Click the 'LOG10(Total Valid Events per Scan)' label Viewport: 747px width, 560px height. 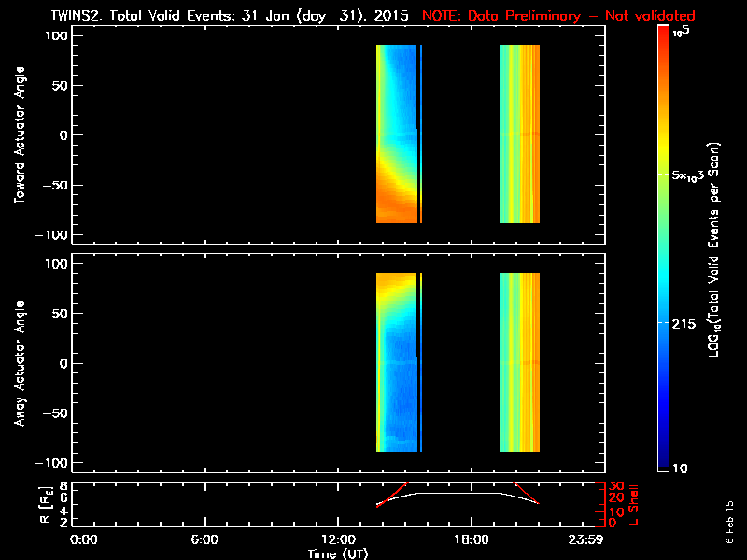713,249
